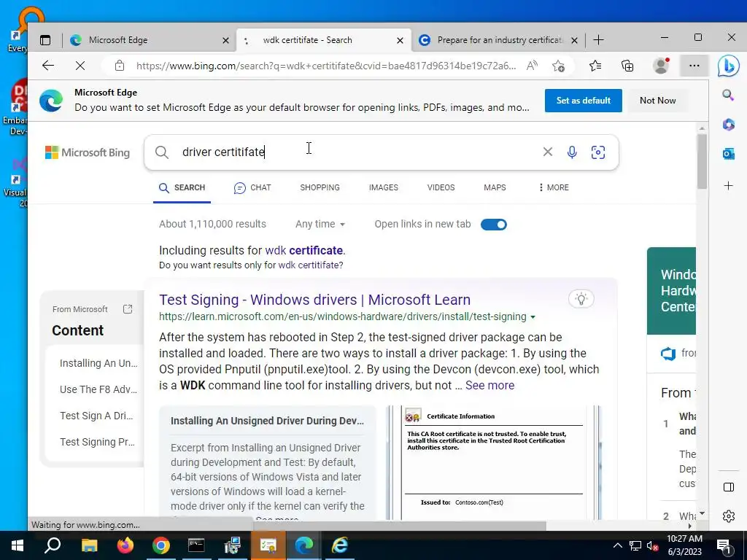
Task: Select the CHAT search tab
Action: pos(252,187)
